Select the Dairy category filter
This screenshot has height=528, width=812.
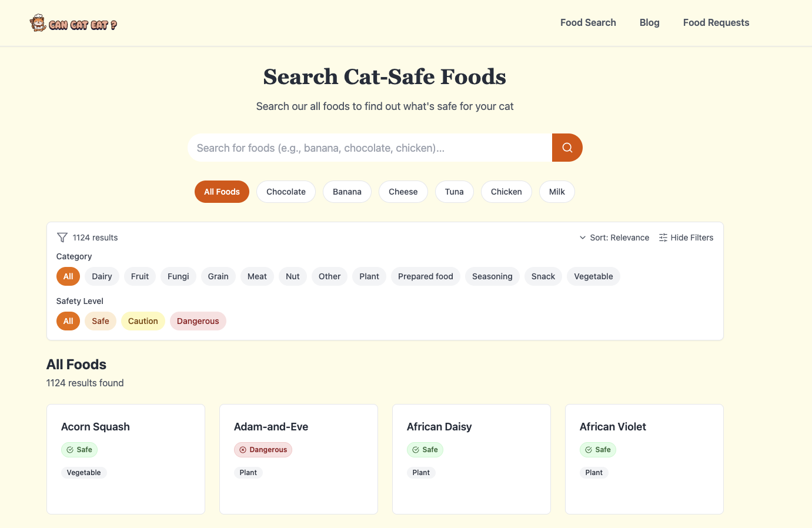click(x=102, y=276)
